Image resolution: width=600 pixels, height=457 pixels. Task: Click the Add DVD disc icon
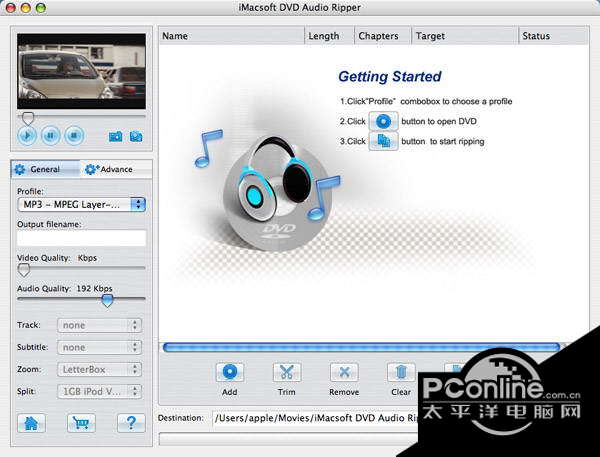(x=230, y=372)
